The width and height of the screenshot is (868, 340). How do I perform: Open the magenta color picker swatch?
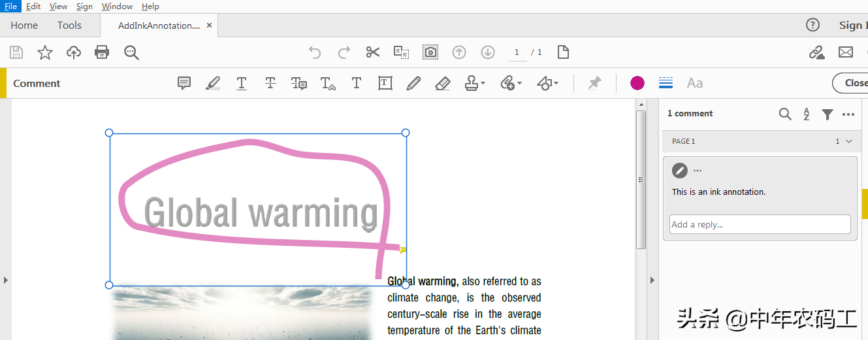tap(637, 83)
